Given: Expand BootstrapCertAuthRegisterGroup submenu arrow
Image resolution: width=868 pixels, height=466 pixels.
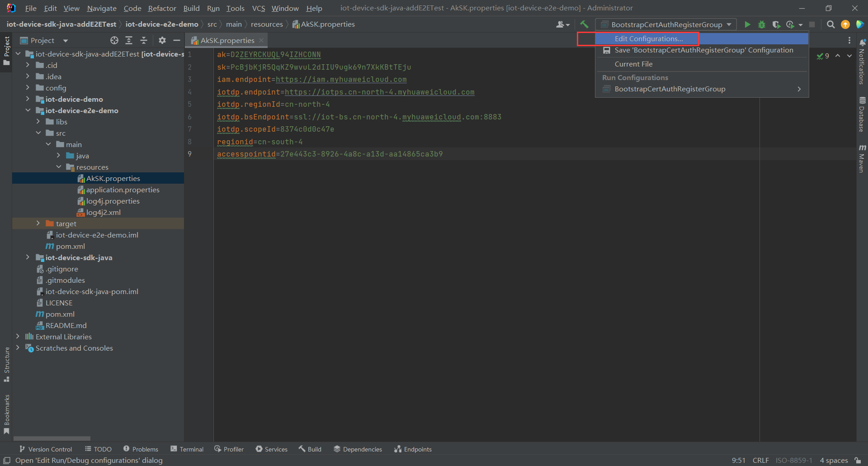Looking at the screenshot, I should 799,89.
